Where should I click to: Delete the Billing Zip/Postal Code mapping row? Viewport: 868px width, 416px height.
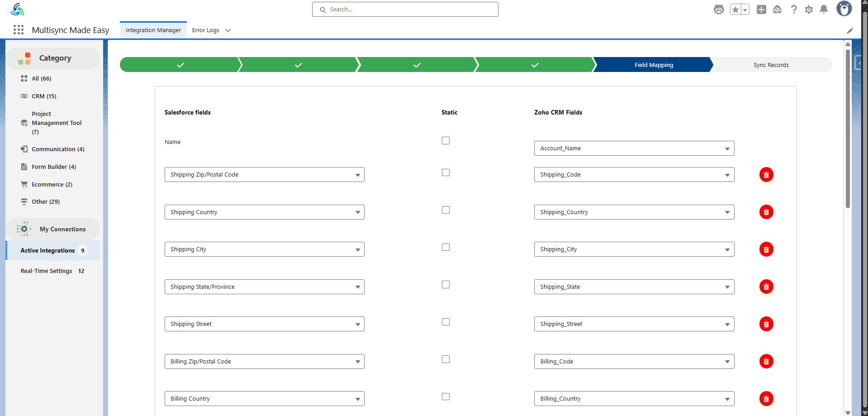coord(766,361)
